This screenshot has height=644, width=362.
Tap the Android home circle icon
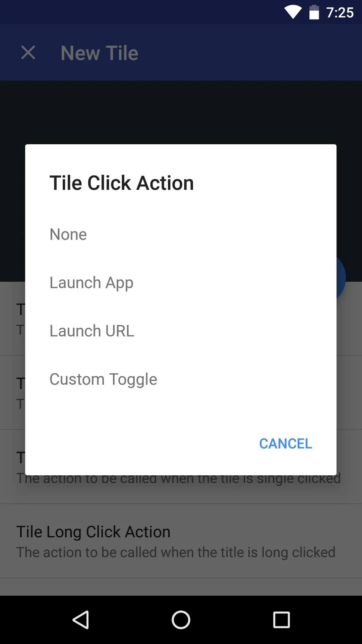(x=181, y=620)
